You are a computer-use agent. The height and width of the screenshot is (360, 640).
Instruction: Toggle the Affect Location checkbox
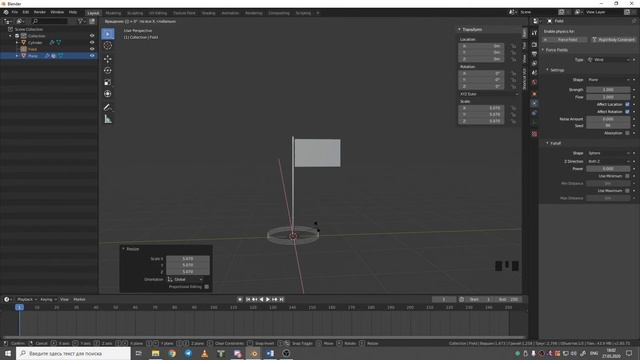627,104
